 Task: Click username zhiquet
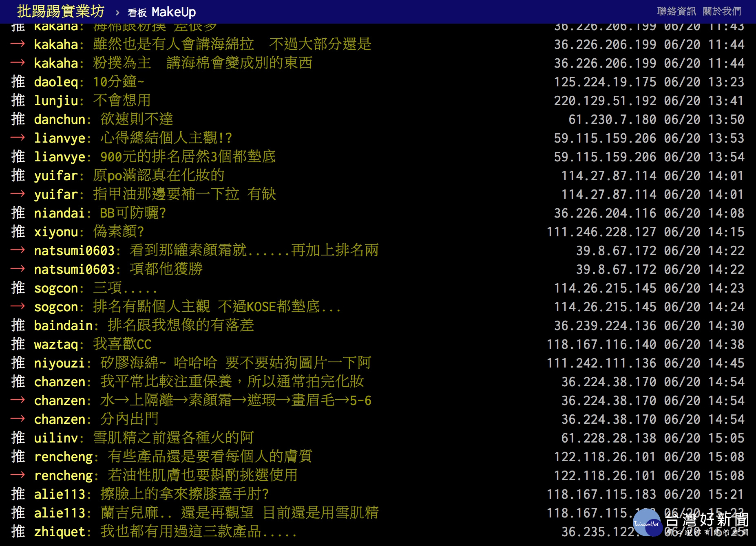click(60, 532)
